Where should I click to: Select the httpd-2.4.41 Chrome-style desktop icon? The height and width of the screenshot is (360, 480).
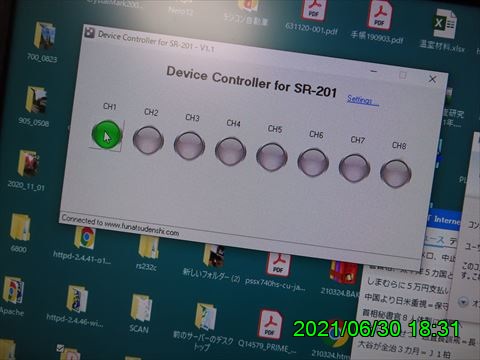pyautogui.click(x=85, y=237)
